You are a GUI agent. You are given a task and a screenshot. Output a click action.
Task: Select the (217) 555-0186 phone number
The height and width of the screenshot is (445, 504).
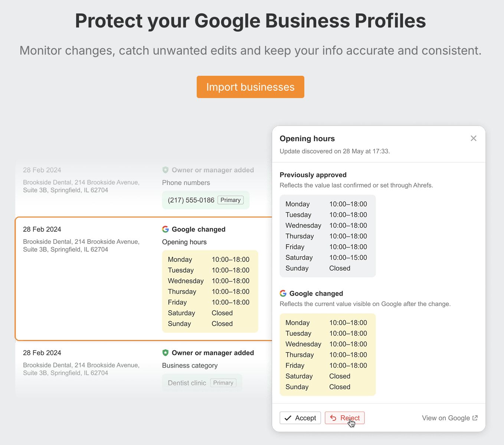click(191, 200)
